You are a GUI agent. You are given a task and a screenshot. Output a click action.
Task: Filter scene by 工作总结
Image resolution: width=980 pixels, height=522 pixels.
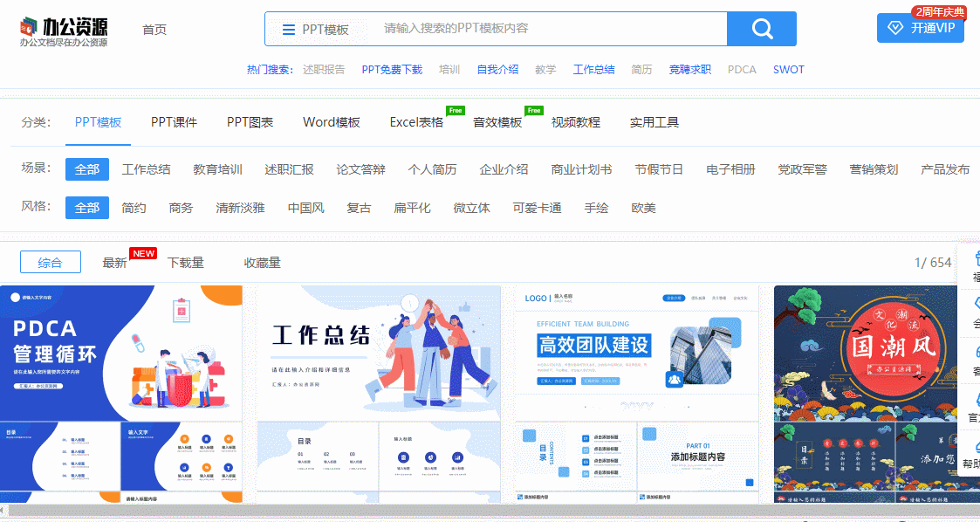pyautogui.click(x=147, y=169)
